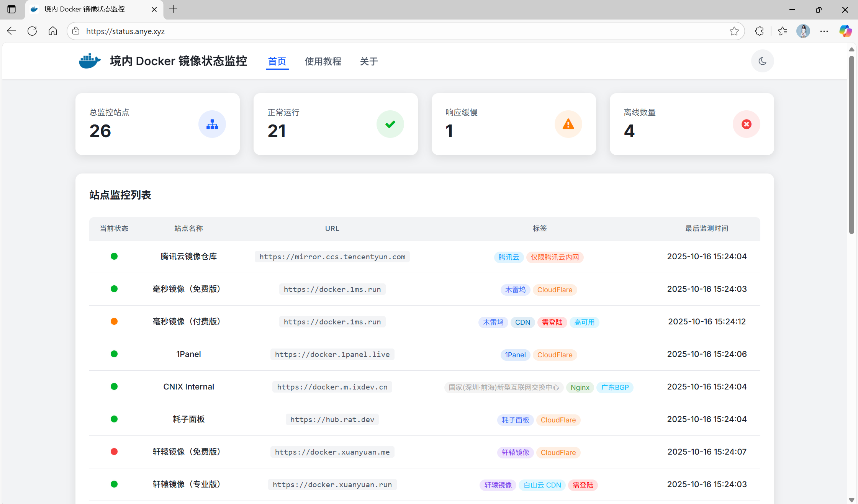Refresh the current page
The width and height of the screenshot is (858, 504).
tap(32, 31)
